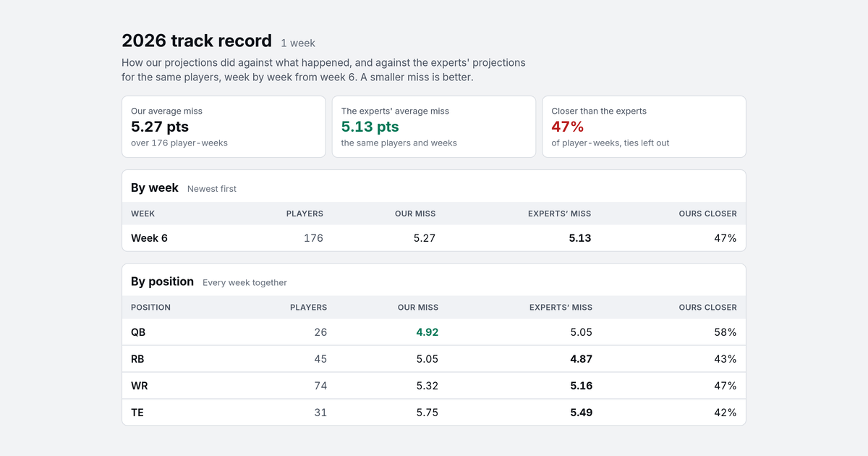Click RB ours closer 43%
Image resolution: width=868 pixels, height=456 pixels.
(x=726, y=359)
